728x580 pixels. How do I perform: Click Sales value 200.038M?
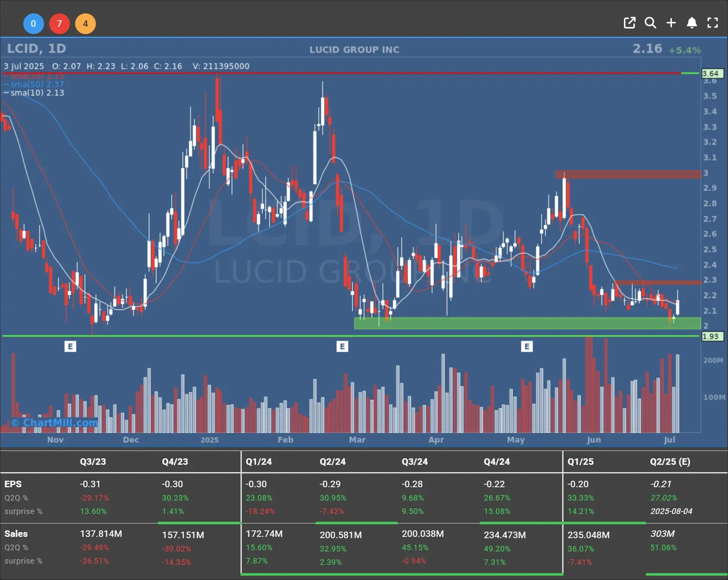(423, 534)
